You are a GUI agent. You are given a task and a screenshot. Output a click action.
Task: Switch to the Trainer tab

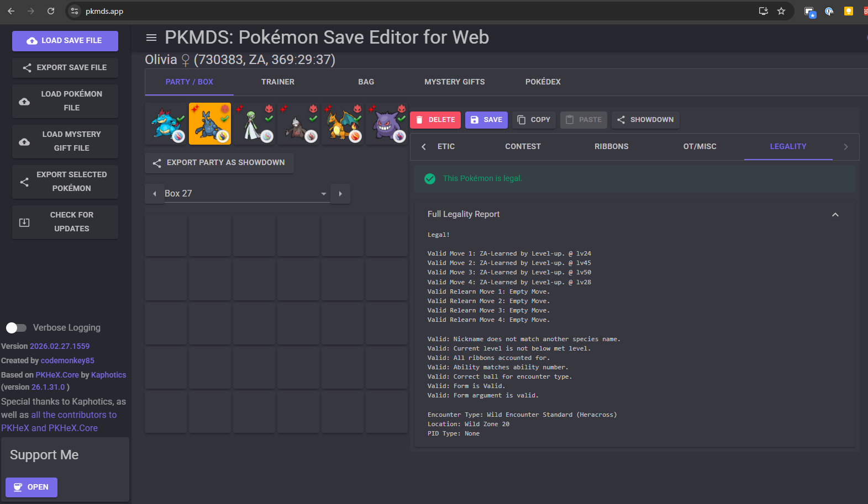[x=277, y=82]
